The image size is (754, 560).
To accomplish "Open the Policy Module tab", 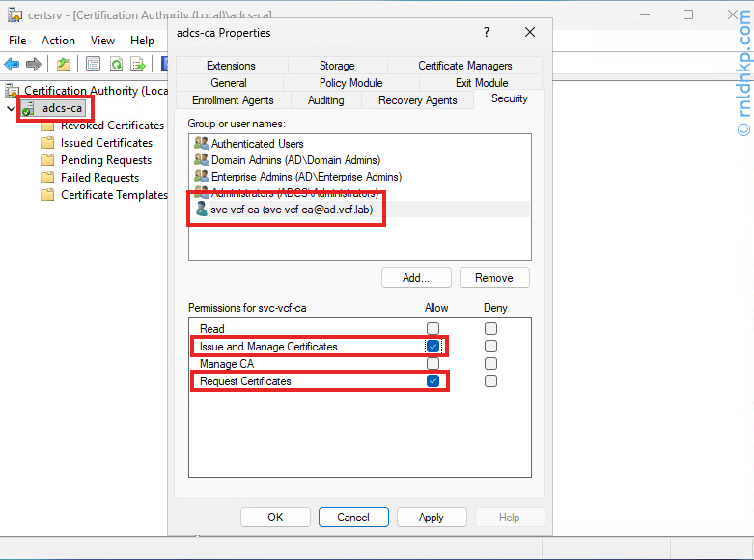I will click(350, 83).
